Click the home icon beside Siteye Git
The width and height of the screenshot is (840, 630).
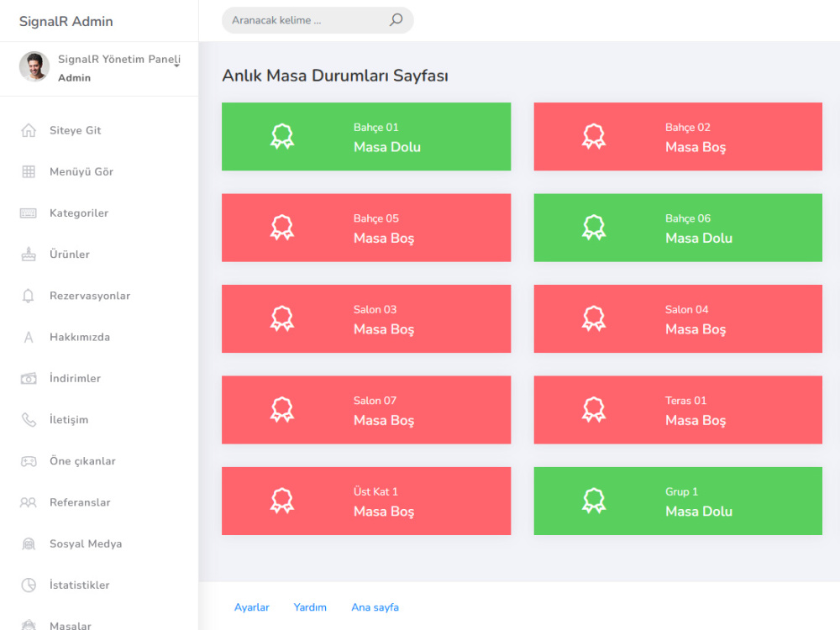coord(29,130)
